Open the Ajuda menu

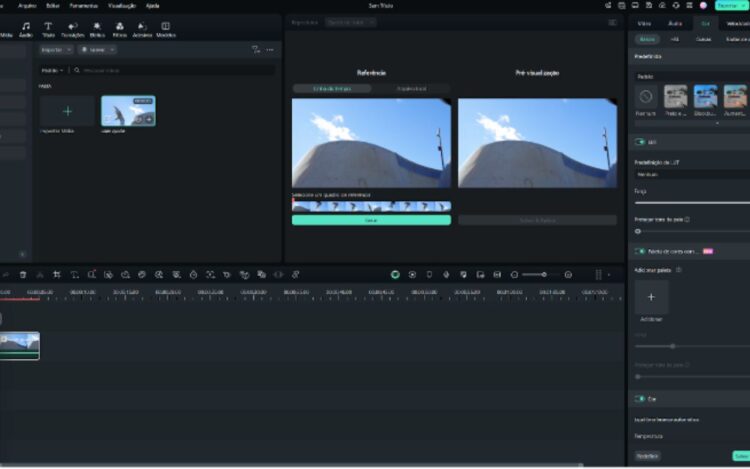[x=153, y=6]
